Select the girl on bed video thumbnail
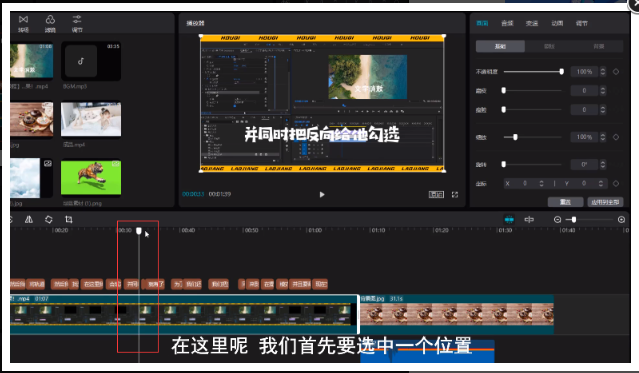The width and height of the screenshot is (639, 373). point(91,119)
